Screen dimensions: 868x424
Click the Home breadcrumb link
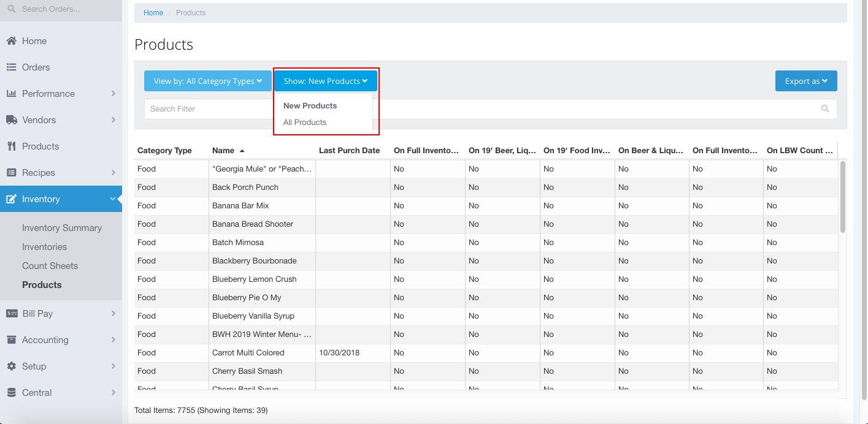pyautogui.click(x=153, y=13)
